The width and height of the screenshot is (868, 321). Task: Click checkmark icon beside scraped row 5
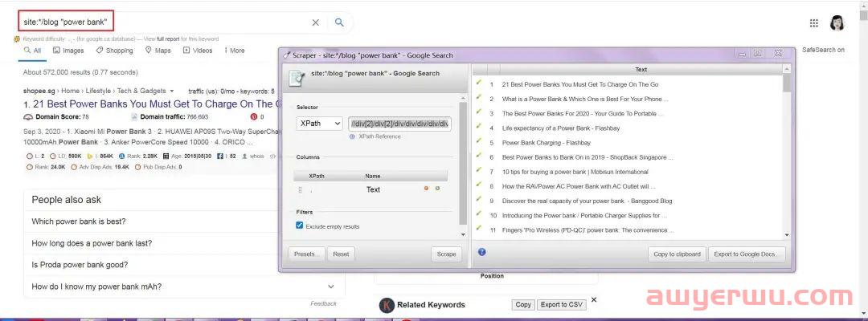click(479, 142)
